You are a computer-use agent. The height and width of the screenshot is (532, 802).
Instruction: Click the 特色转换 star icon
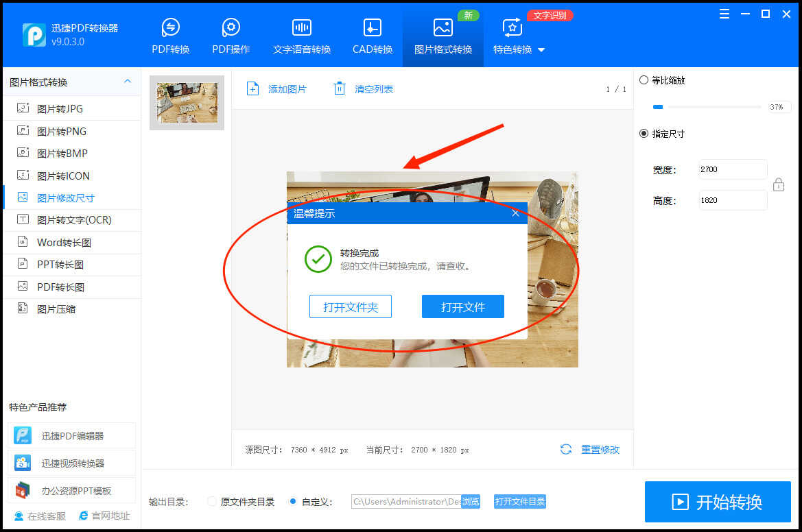click(512, 27)
